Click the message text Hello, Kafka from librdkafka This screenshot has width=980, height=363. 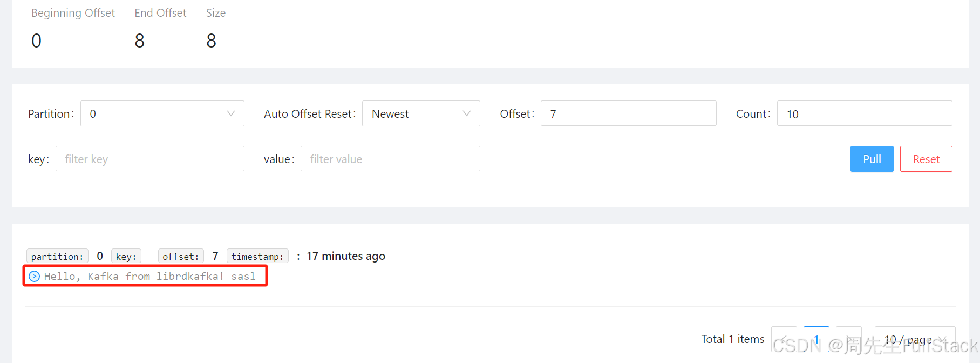click(149, 277)
